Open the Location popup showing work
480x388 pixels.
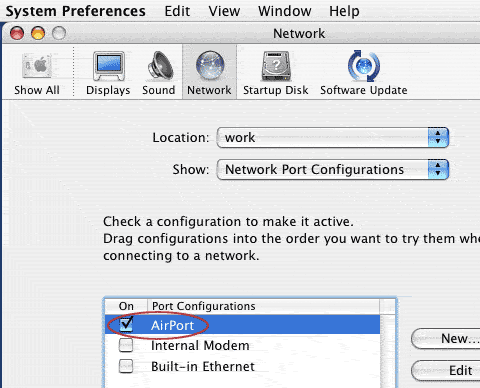[x=333, y=137]
